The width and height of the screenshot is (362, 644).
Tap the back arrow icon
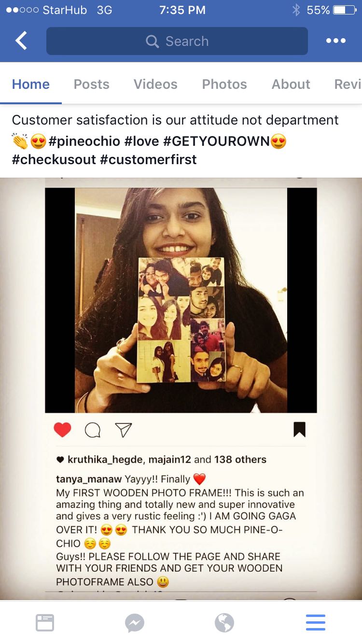21,41
